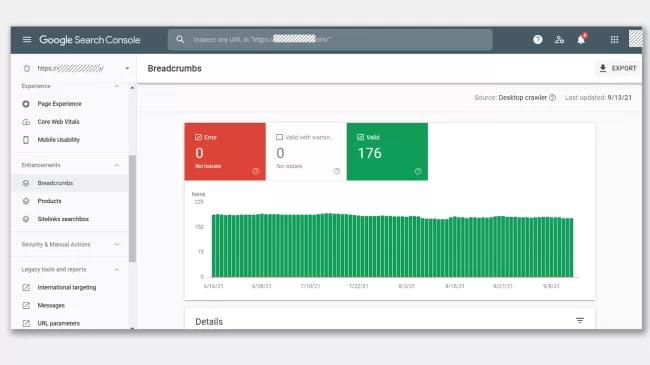The image size is (650, 365).
Task: Click the URL inspection search field
Action: 330,40
